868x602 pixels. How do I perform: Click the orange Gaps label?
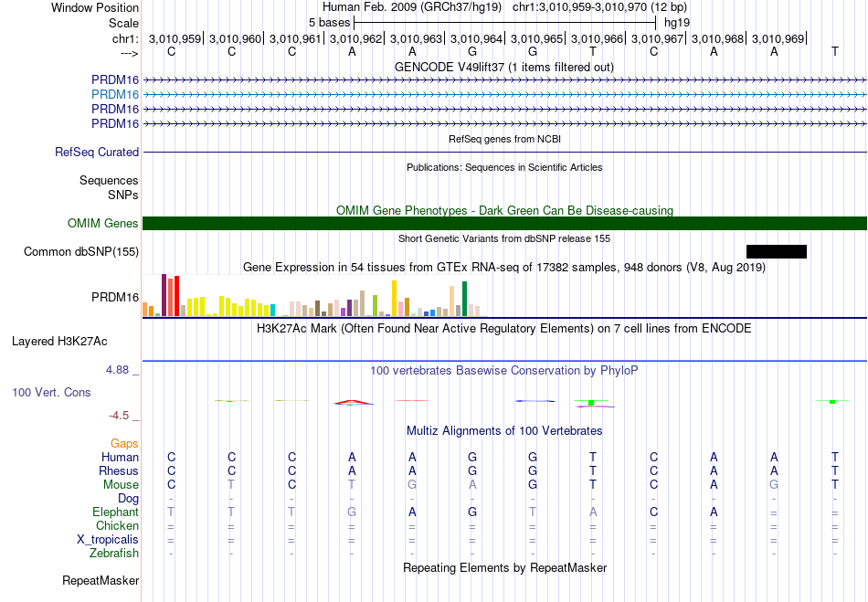click(124, 444)
